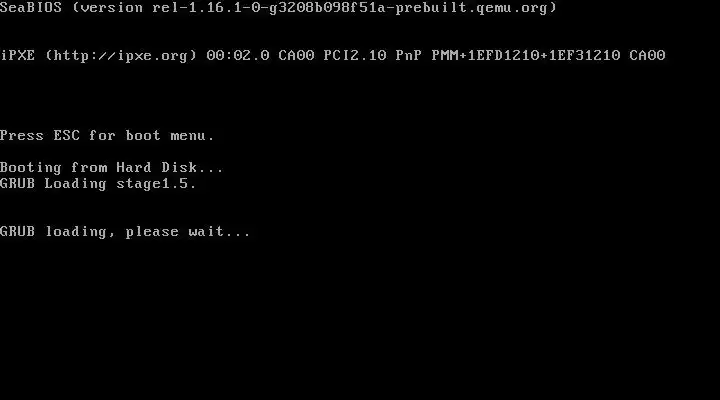Click GRUB in the stage1.5 line
The width and height of the screenshot is (720, 400).
17,184
